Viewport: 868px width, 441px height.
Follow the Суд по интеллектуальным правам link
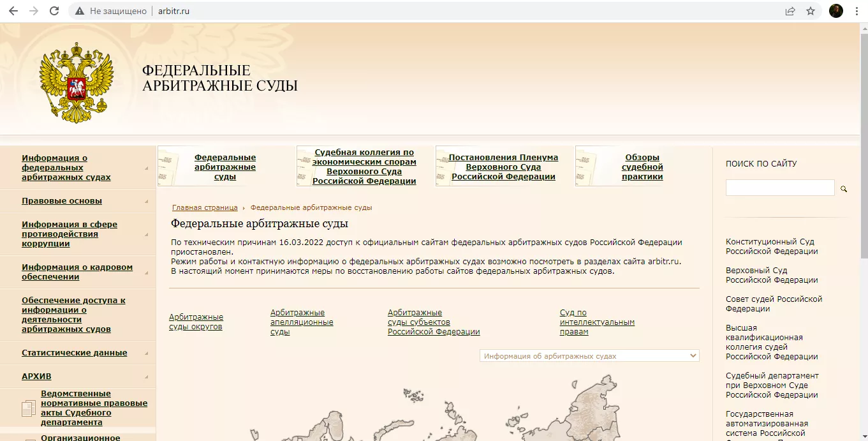tap(597, 322)
